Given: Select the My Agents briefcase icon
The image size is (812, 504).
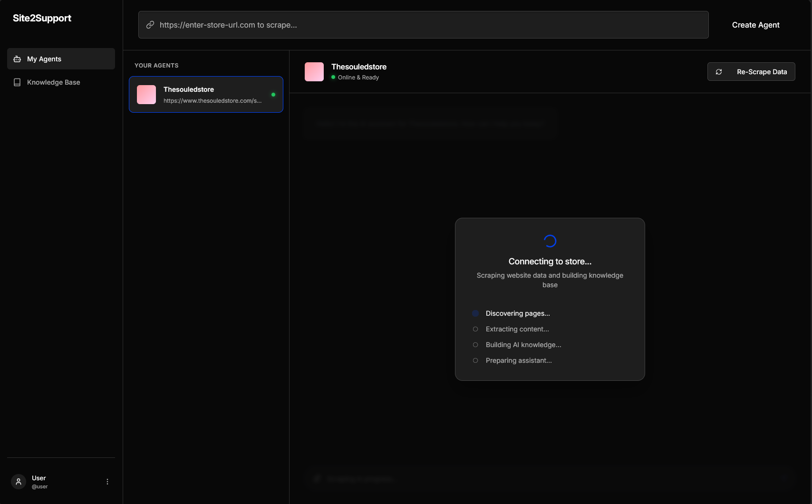Looking at the screenshot, I should (x=17, y=58).
